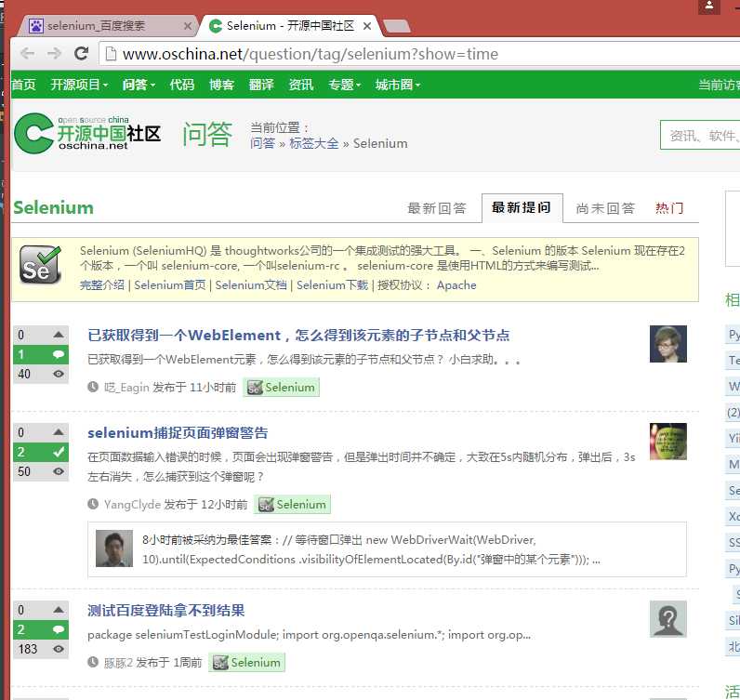Click the large 问答 section heading

tap(207, 135)
